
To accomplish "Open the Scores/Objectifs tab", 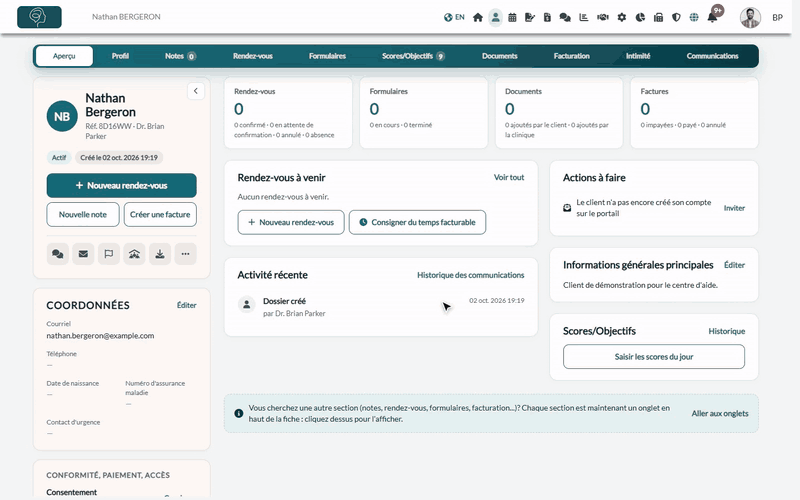I will [413, 56].
